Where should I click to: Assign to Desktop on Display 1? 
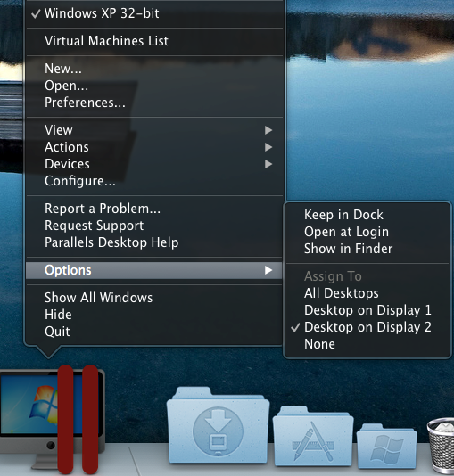[x=367, y=310]
